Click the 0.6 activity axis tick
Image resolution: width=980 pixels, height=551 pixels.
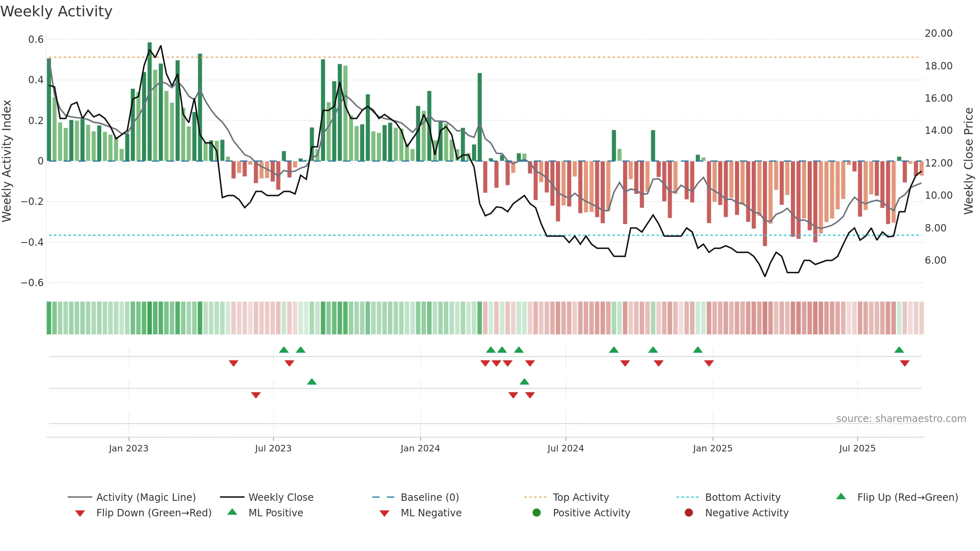click(x=36, y=40)
